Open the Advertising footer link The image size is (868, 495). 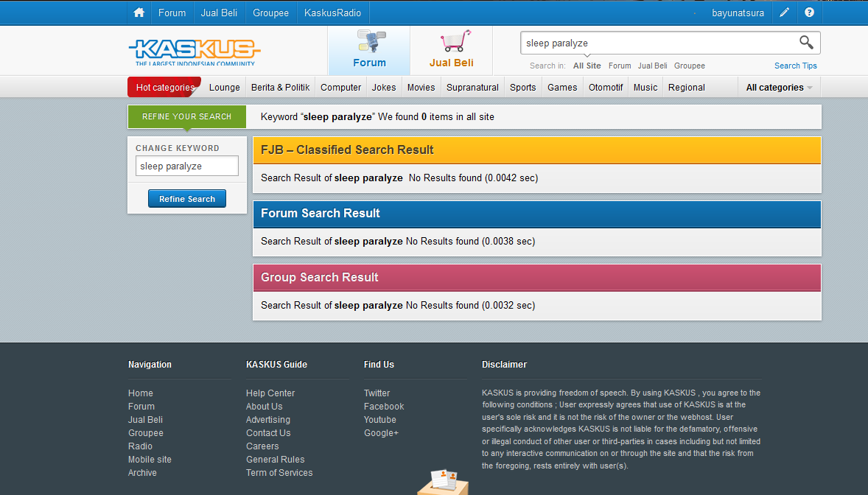[268, 420]
